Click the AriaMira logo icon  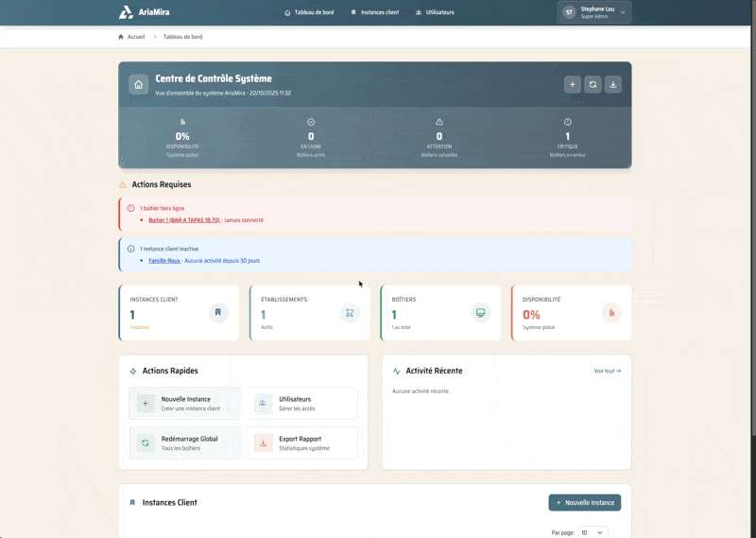coord(126,12)
